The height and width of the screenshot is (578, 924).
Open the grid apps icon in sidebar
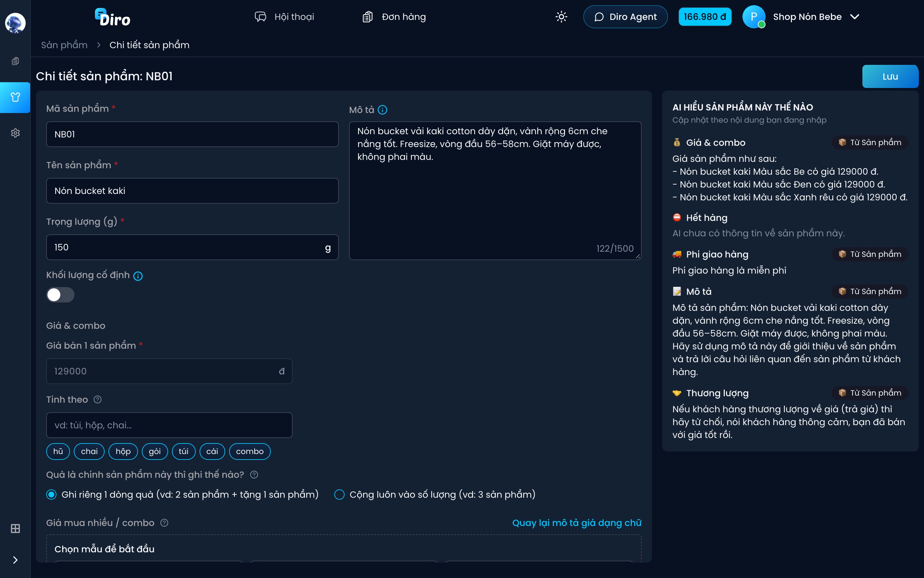tap(15, 528)
